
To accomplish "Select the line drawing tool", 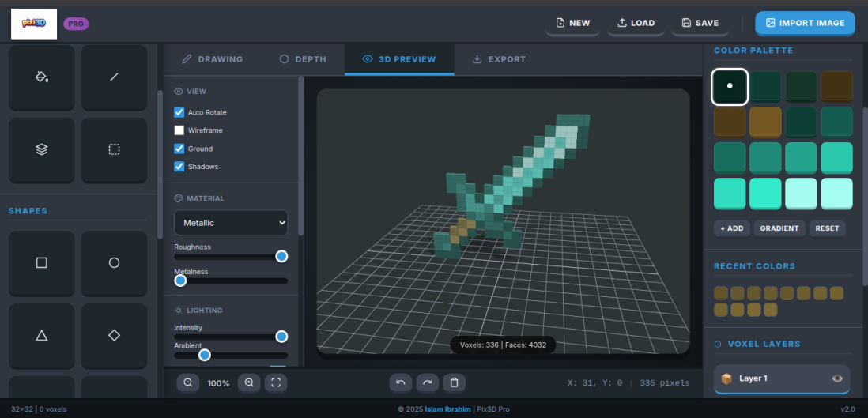I will [x=114, y=77].
